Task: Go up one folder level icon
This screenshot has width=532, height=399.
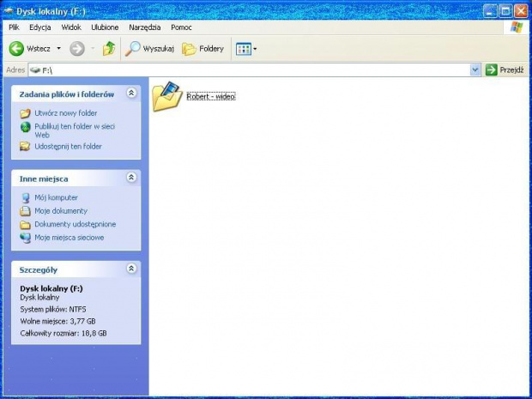Action: pos(109,49)
